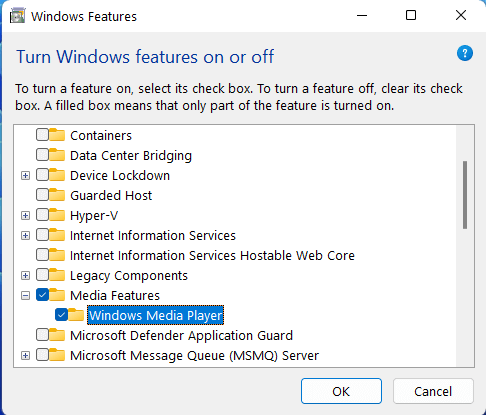Click the Microsoft Defender Application Guard folder icon
The height and width of the screenshot is (415, 486).
pyautogui.click(x=57, y=335)
